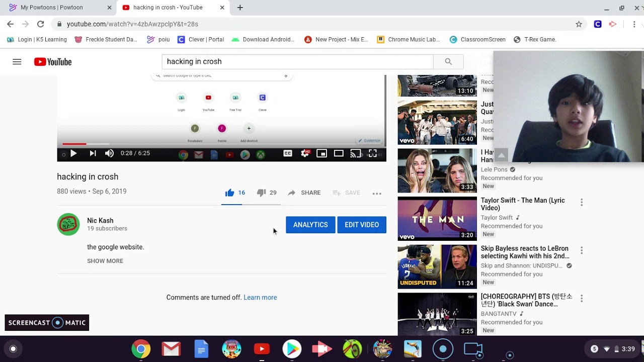Open Google Docs from the shelf
Viewport: 644px width, 362px height.
(x=201, y=349)
